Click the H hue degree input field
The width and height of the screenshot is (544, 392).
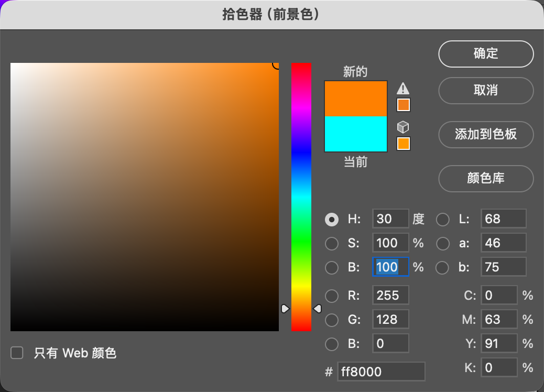pos(390,219)
